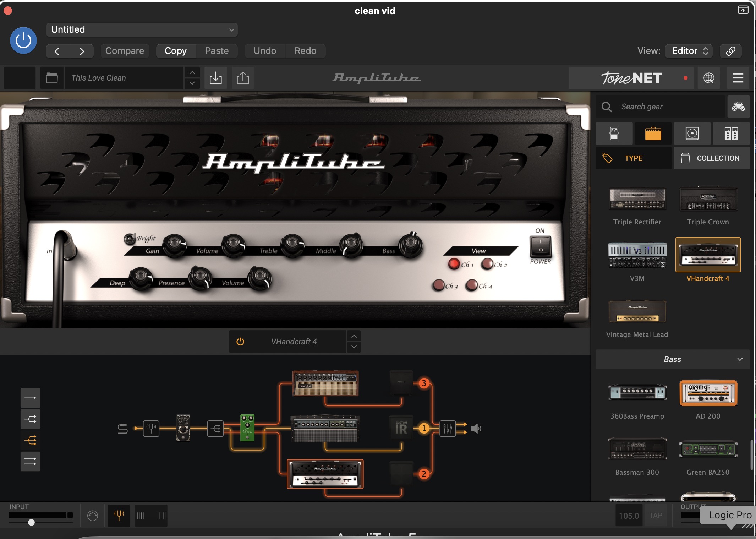Click the Paste button
756x539 pixels.
[x=217, y=51]
